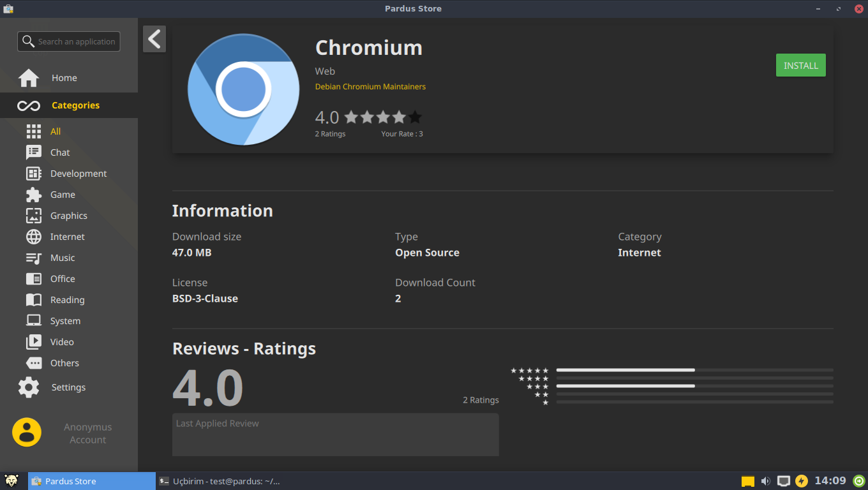Click the Information section heading
The image size is (868, 490).
[x=222, y=211]
